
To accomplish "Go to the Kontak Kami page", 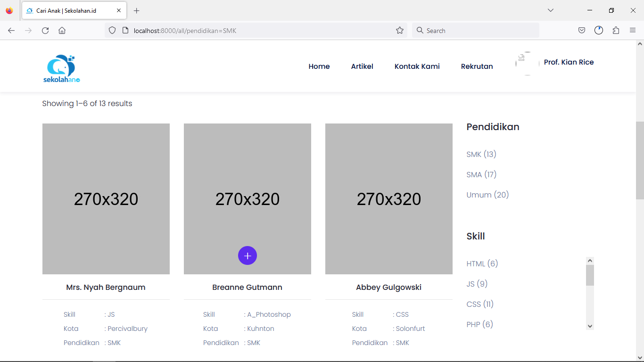I will (x=417, y=66).
